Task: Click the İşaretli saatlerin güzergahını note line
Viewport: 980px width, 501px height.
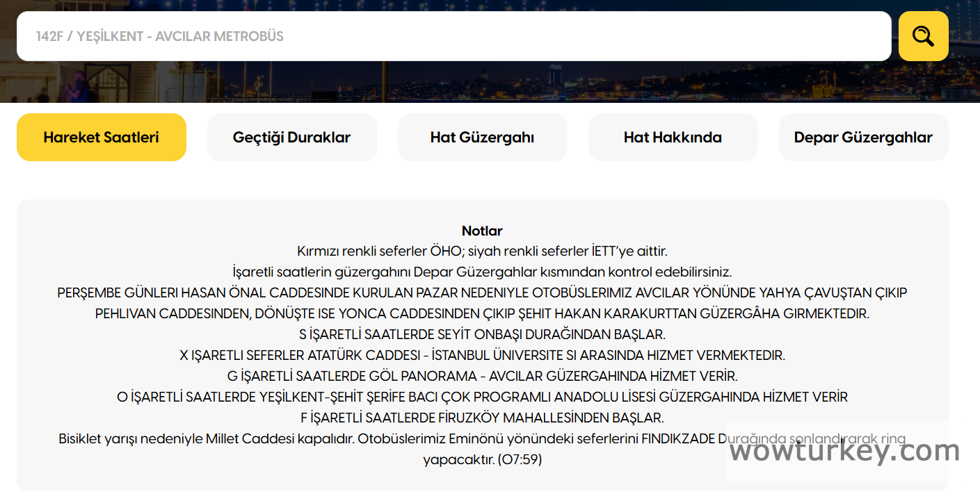Action: click(x=482, y=272)
